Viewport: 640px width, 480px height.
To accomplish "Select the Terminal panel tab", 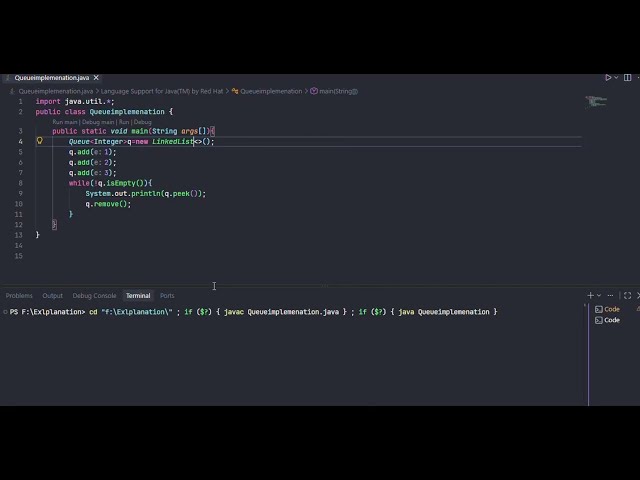I will 138,296.
